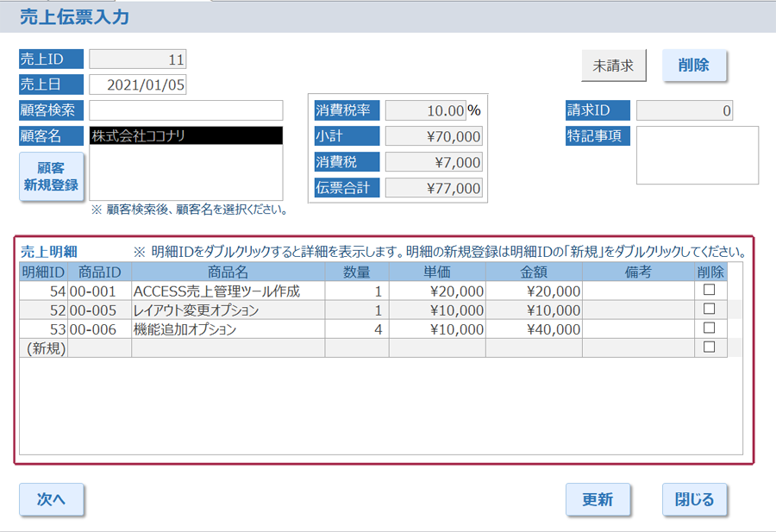Image resolution: width=776 pixels, height=532 pixels.
Task: Select 株式会社ココナリ in customer list
Action: (185, 135)
